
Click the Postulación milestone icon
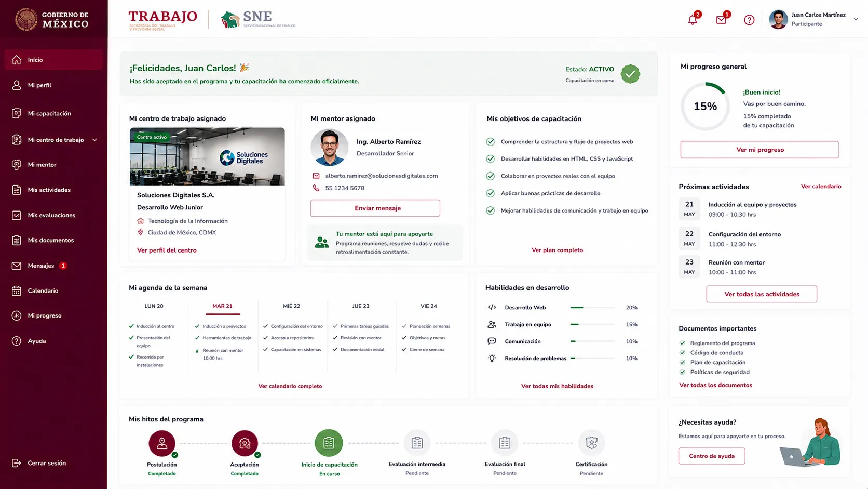pos(162,443)
